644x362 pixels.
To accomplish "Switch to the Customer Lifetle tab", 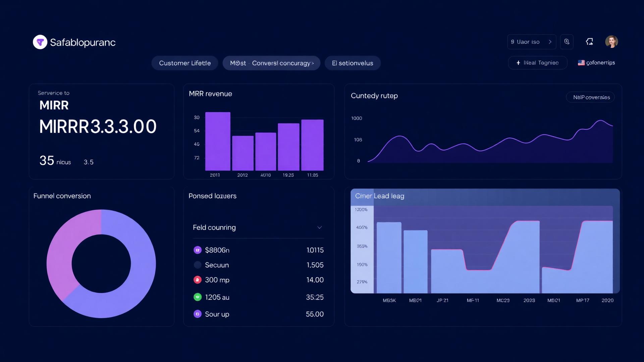I will coord(184,63).
